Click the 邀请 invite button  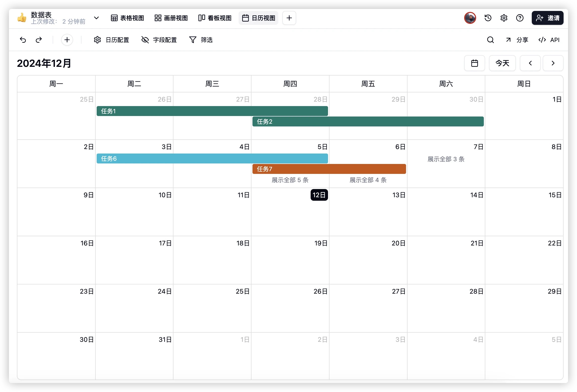[547, 18]
